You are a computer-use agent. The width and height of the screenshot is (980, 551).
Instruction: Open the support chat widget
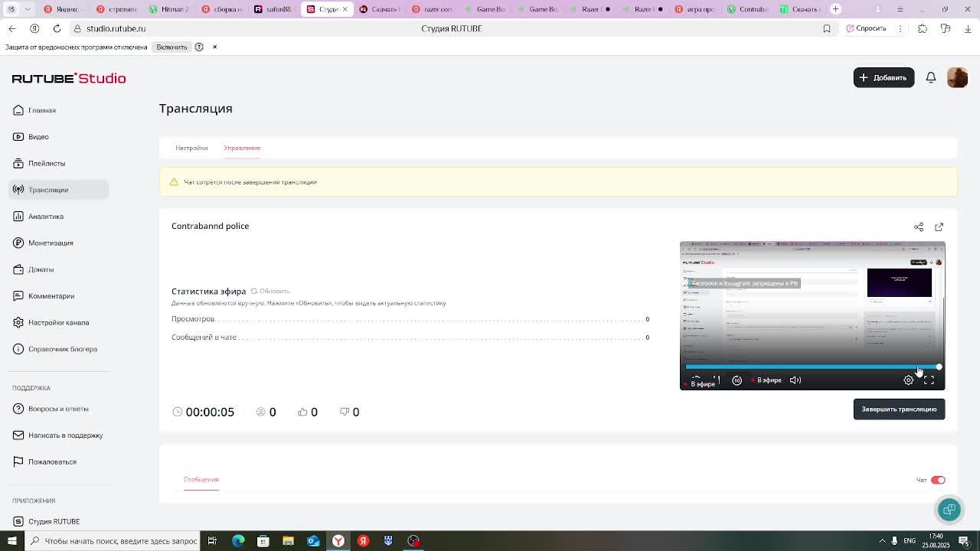point(949,510)
